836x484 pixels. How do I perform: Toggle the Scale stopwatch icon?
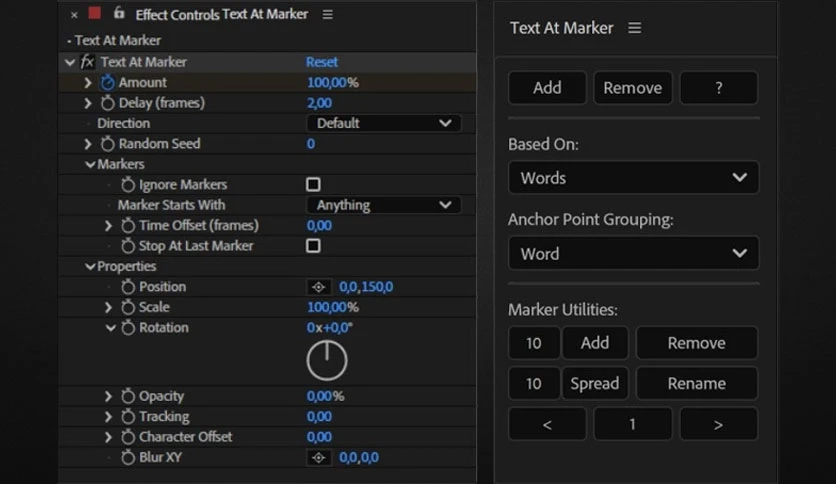128,307
